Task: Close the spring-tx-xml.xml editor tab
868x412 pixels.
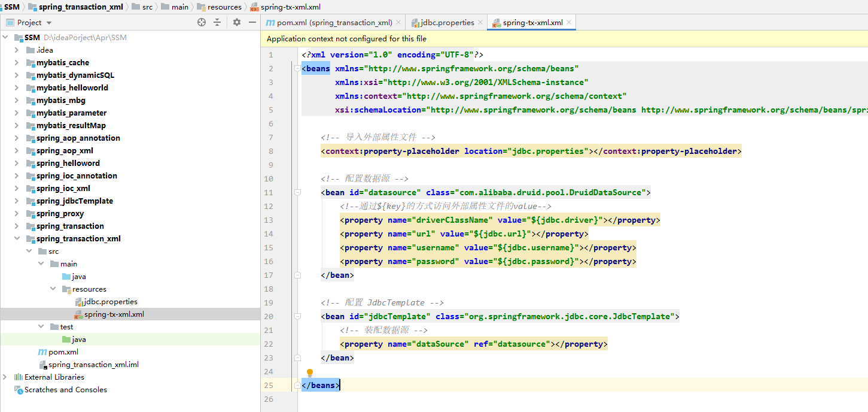Action: [569, 23]
